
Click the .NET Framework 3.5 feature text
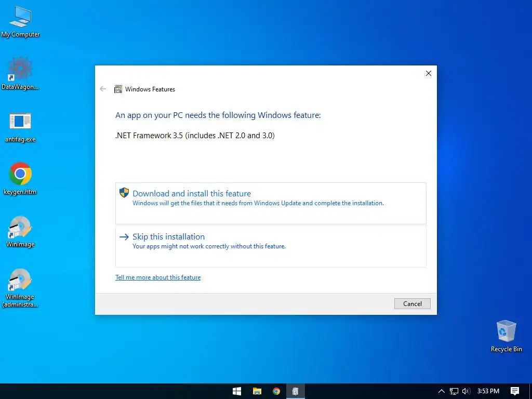(195, 136)
